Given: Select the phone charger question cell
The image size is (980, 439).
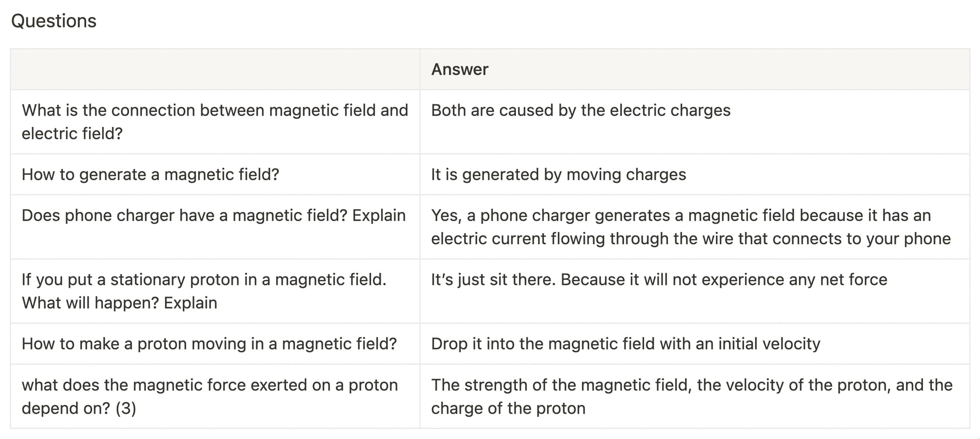Looking at the screenshot, I should tap(215, 227).
